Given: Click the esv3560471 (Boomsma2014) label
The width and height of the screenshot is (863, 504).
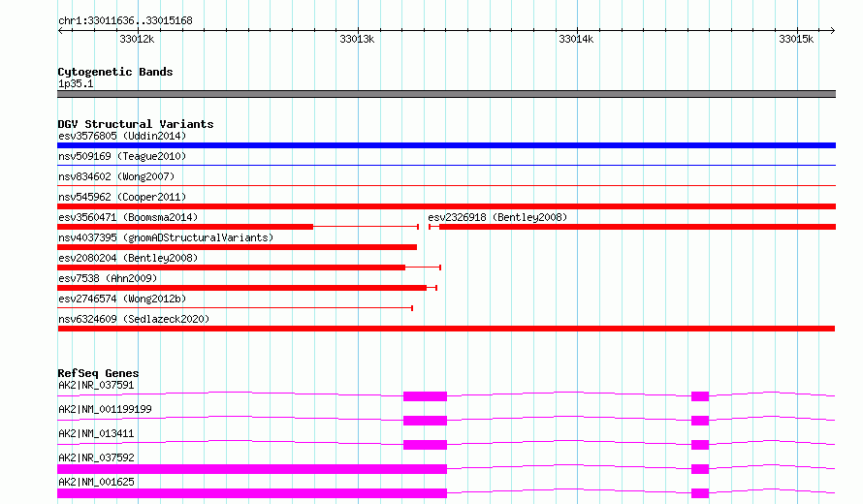Looking at the screenshot, I should point(128,217).
